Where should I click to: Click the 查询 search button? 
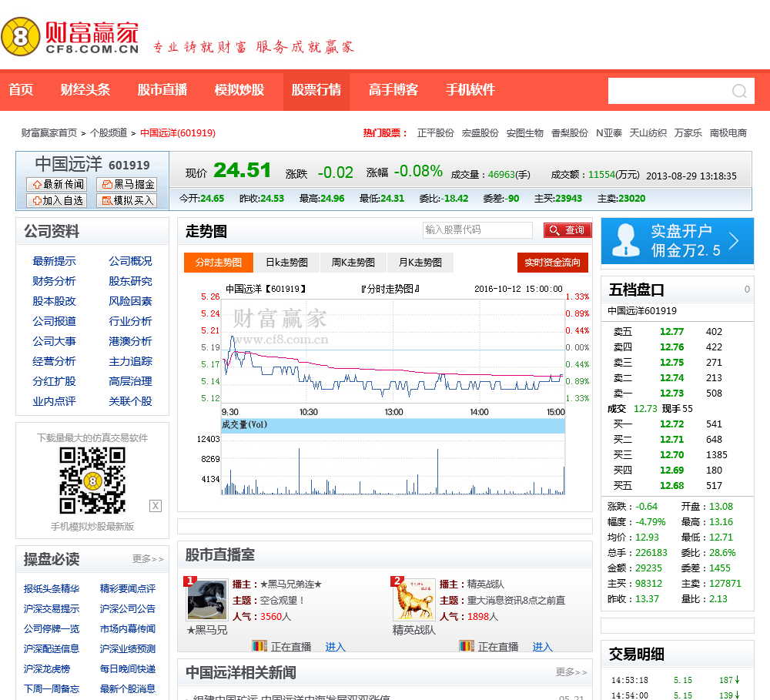pos(567,230)
